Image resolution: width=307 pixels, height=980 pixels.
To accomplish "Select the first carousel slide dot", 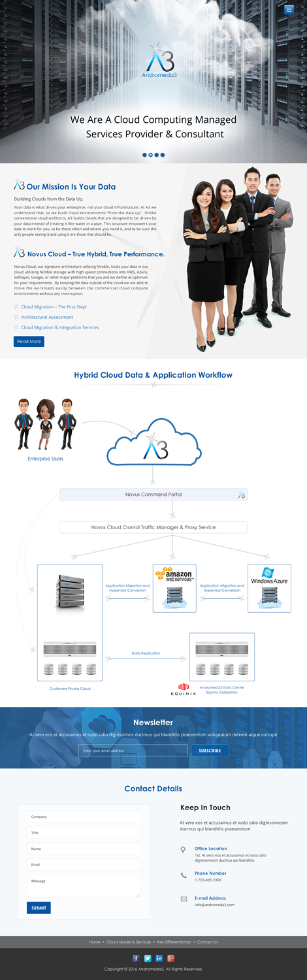I will (144, 155).
